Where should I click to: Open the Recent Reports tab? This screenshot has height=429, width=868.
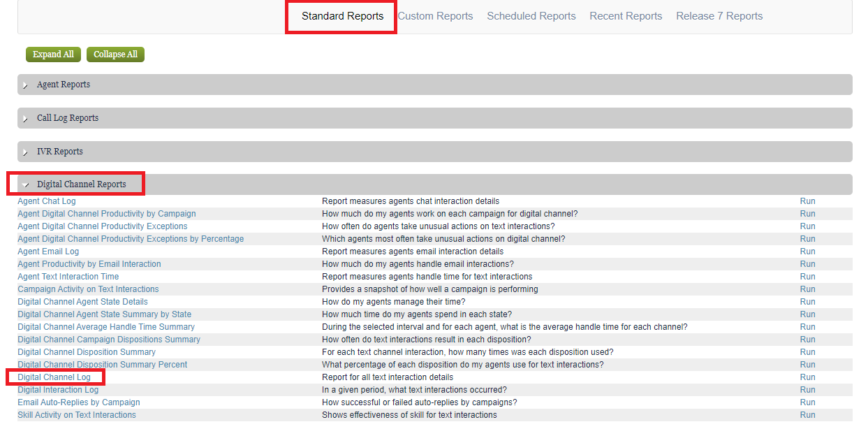(626, 16)
